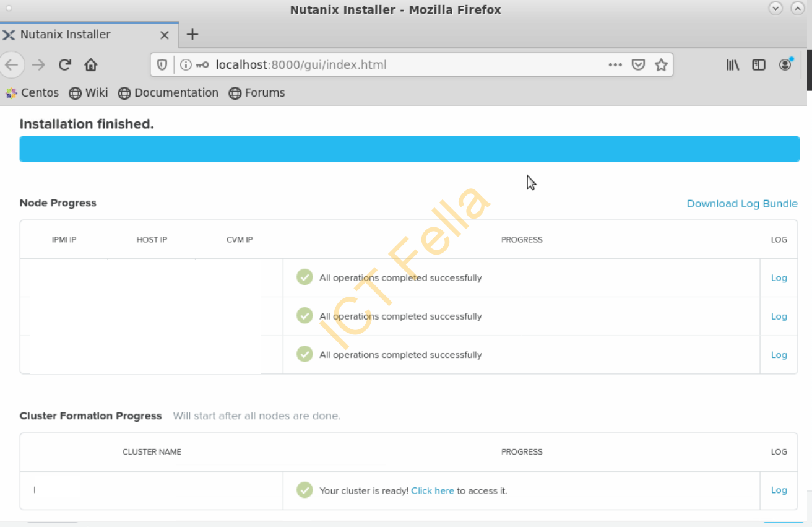This screenshot has width=812, height=527.
Task: Click the browser Back arrow button
Action: pos(11,64)
